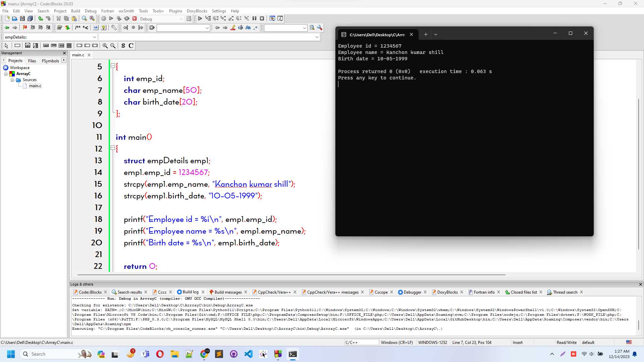Image resolution: width=644 pixels, height=362 pixels.
Task: Open terminal tab options chevron
Action: coord(436,34)
